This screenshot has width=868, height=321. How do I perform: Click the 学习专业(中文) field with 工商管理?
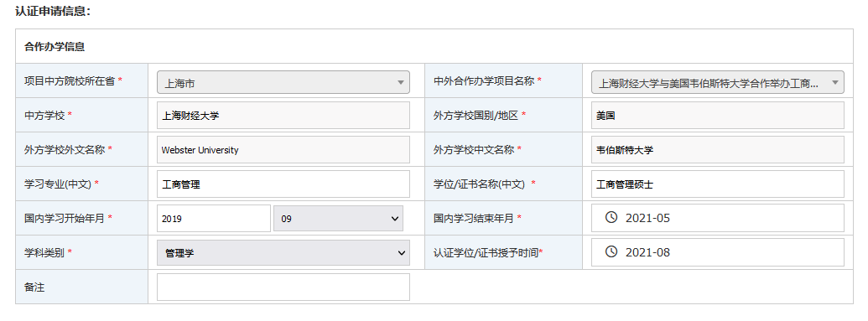pyautogui.click(x=283, y=184)
